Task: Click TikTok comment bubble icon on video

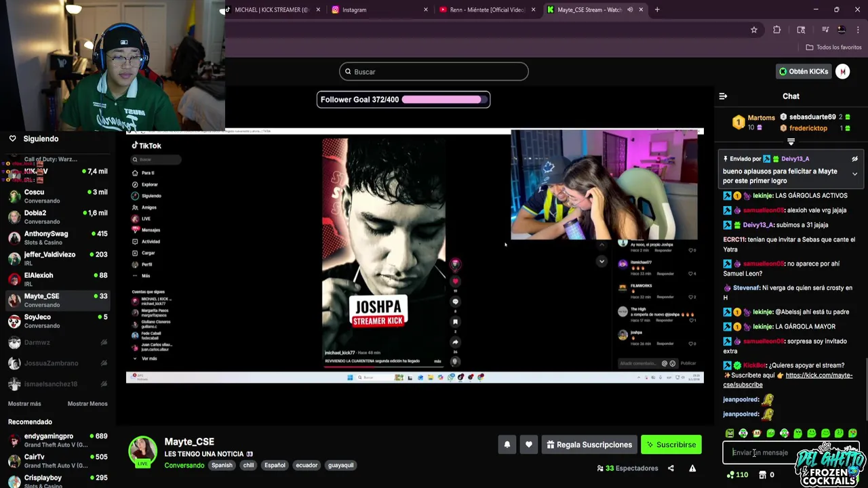Action: click(x=455, y=302)
